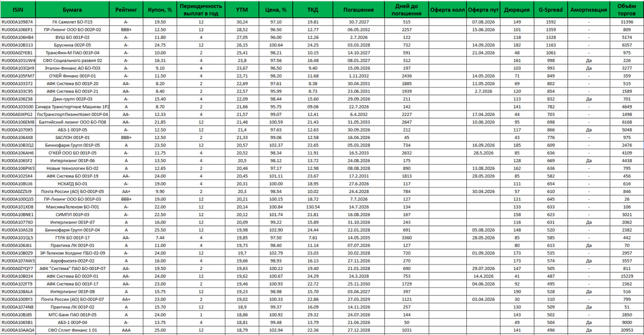Select volume value 31396 in first row

(x=626, y=21)
